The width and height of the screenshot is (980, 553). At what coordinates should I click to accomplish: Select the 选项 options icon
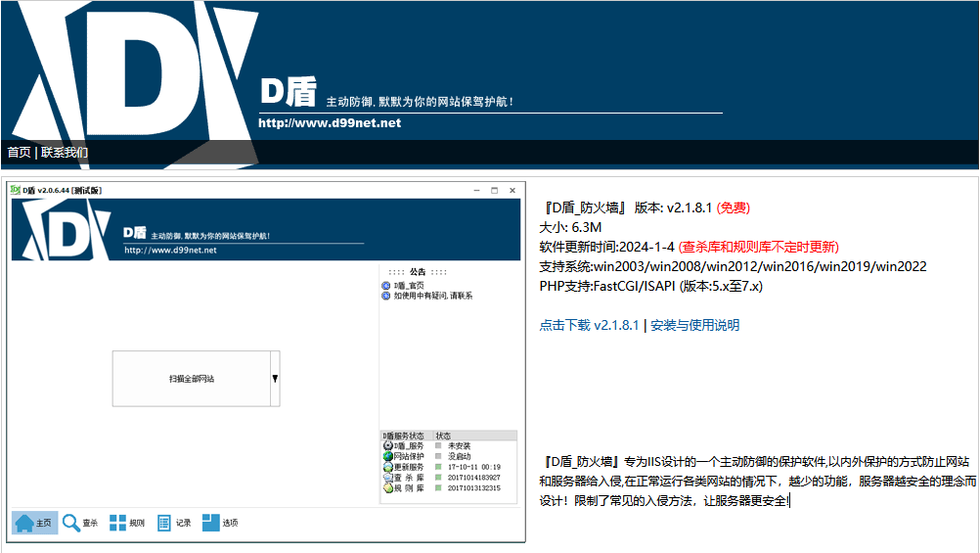[x=210, y=522]
